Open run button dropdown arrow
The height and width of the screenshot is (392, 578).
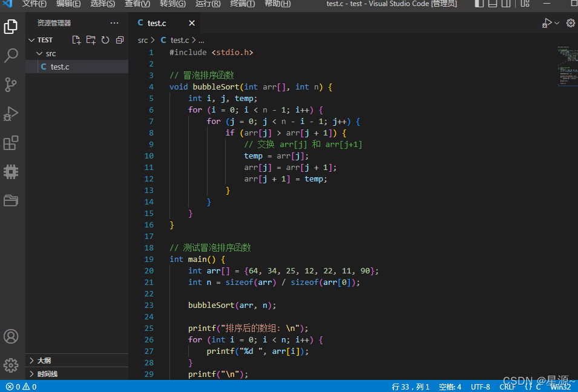pos(557,23)
